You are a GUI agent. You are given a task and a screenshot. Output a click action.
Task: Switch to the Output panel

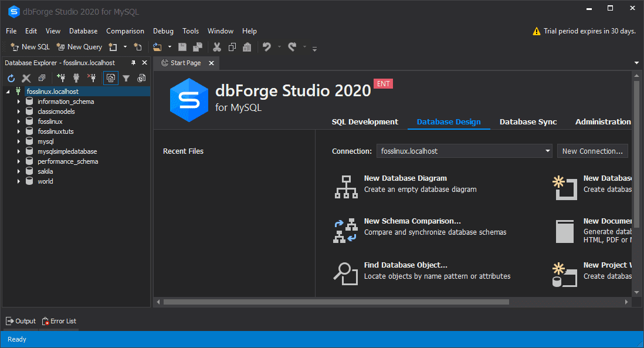pyautogui.click(x=21, y=321)
